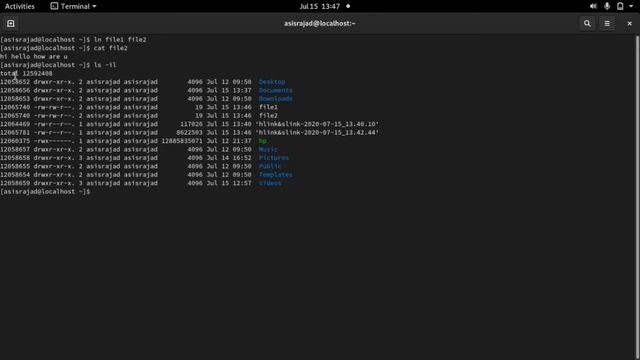Image resolution: width=640 pixels, height=360 pixels.
Task: Click the 'hi hello how are u' output
Action: (34, 56)
